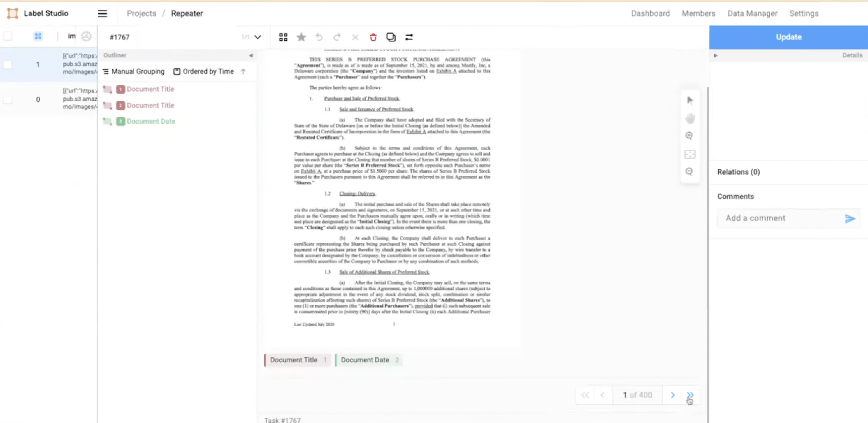Click the star annotation icon
The width and height of the screenshot is (868, 423).
[x=301, y=37]
